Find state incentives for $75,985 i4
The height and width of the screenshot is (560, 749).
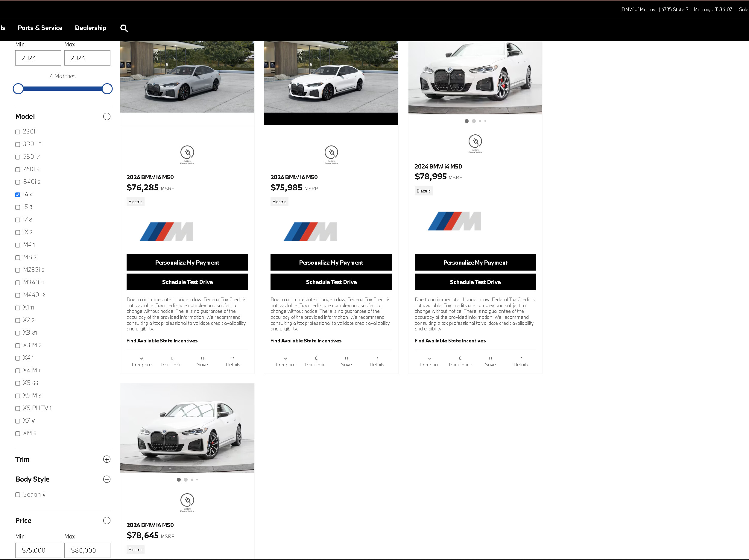tap(306, 341)
